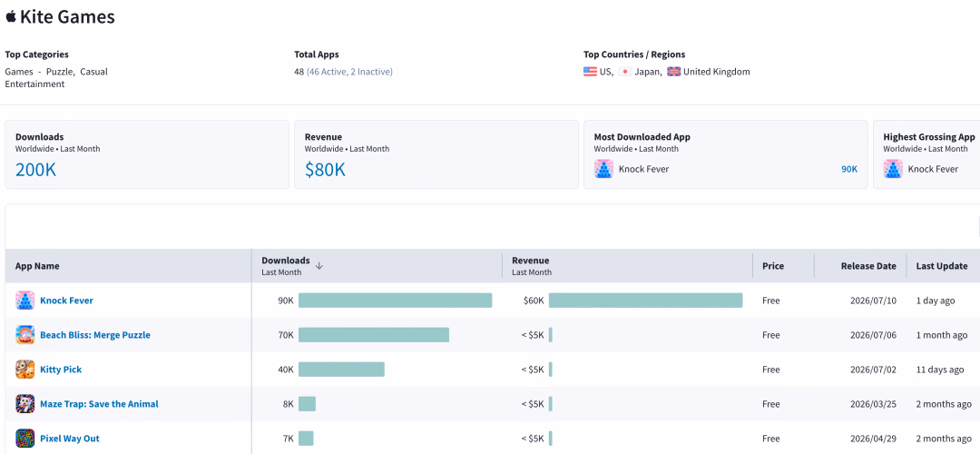980x454 pixels.
Task: Sort by the Last Update column header
Action: coord(942,266)
